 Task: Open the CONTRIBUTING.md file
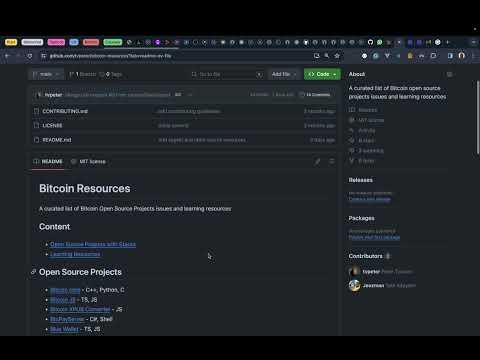[65, 111]
